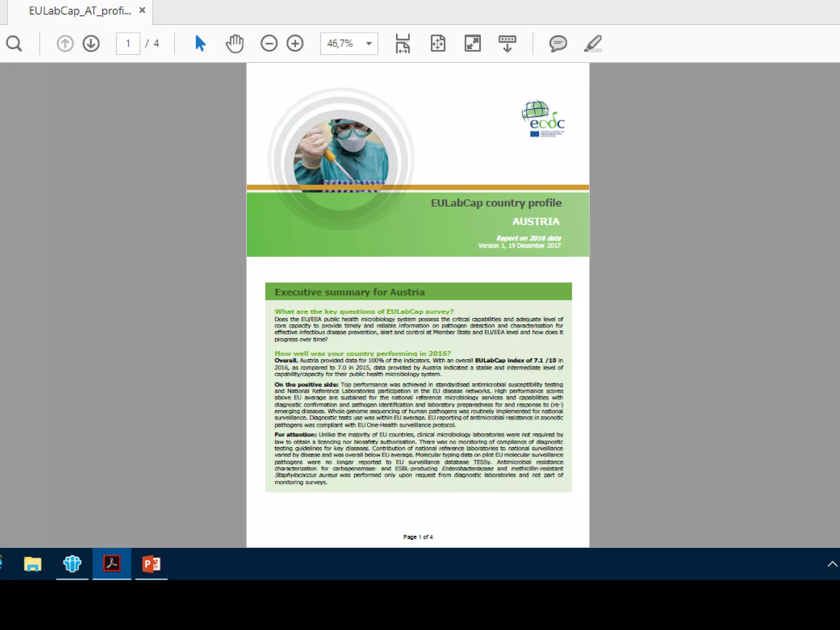Go to next page arrow
Viewport: 840px width, 630px height.
[91, 43]
